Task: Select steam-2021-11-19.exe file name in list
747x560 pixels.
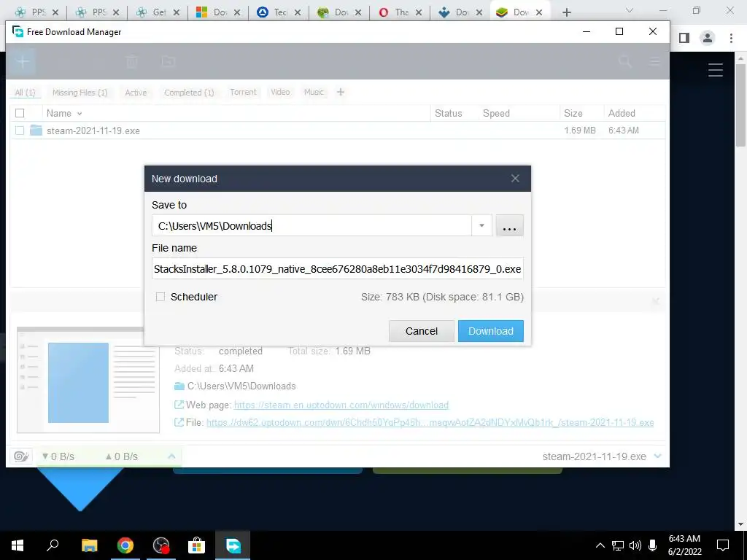Action: click(93, 131)
